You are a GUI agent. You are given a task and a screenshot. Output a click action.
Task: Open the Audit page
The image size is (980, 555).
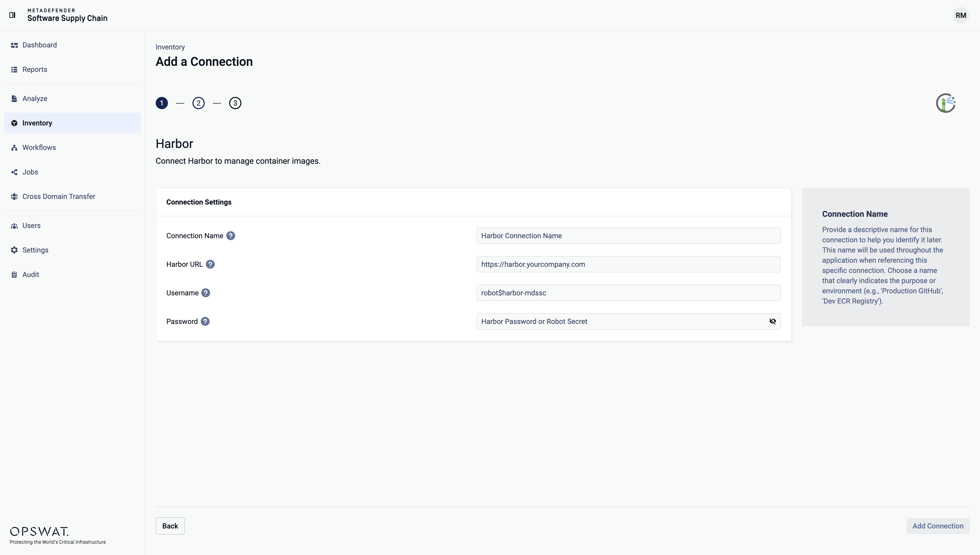[x=72, y=274]
